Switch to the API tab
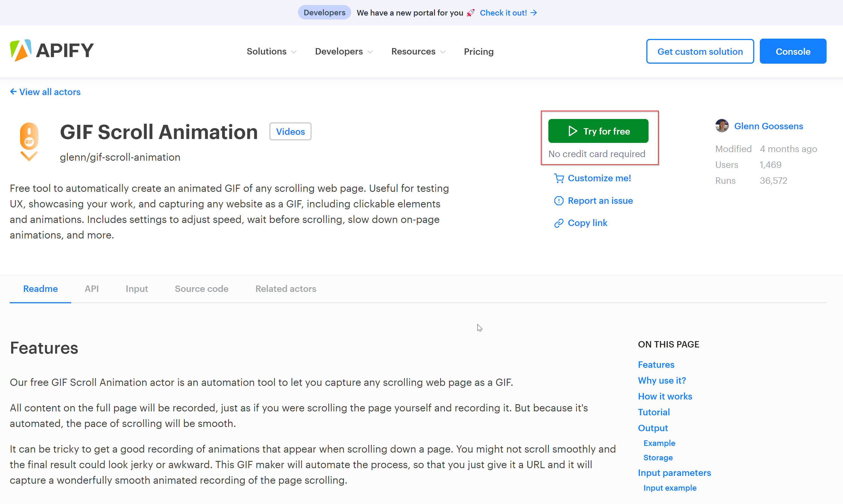The image size is (843, 504). point(92,289)
